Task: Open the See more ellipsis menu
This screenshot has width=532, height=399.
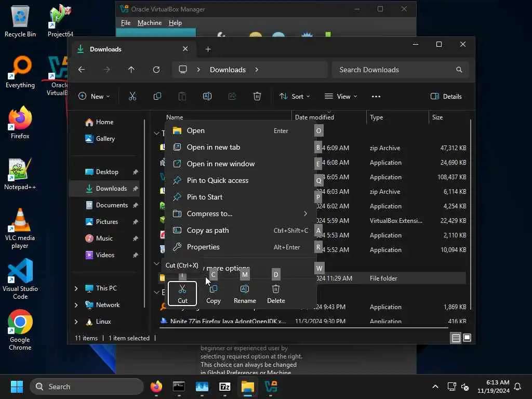Action: pos(376,96)
